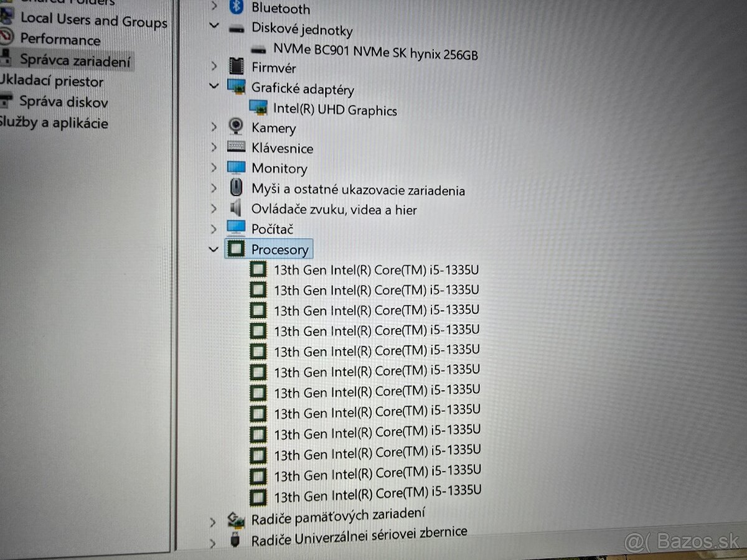This screenshot has width=747, height=560.
Task: Expand the Kamery category
Action: pyautogui.click(x=214, y=126)
